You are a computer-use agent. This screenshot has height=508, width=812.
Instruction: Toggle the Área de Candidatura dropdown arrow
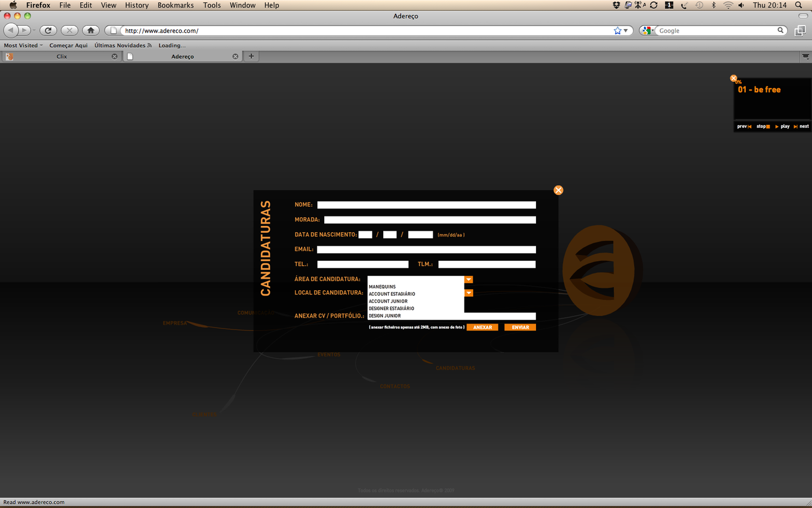(x=469, y=280)
